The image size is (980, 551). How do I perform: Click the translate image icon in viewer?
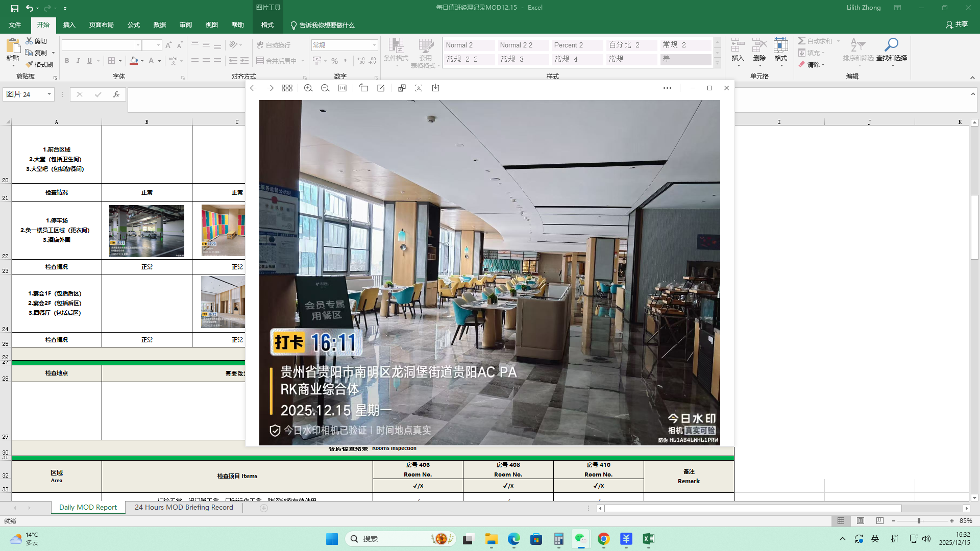tap(402, 88)
